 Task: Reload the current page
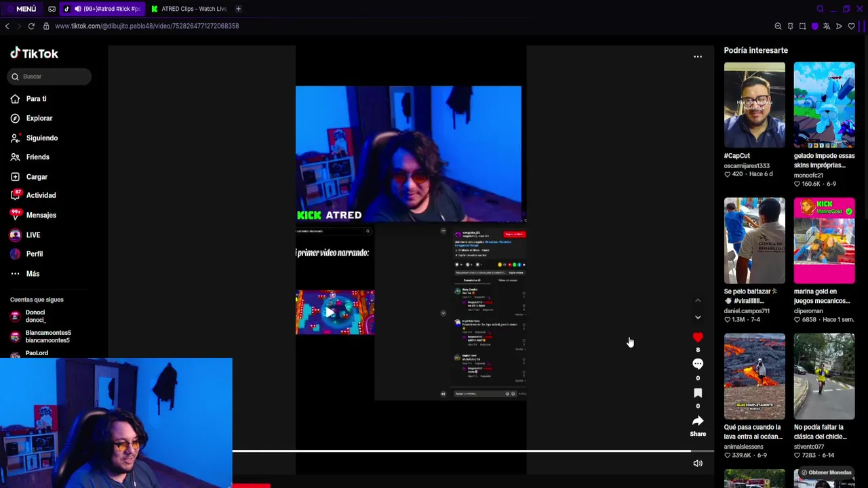(x=31, y=26)
